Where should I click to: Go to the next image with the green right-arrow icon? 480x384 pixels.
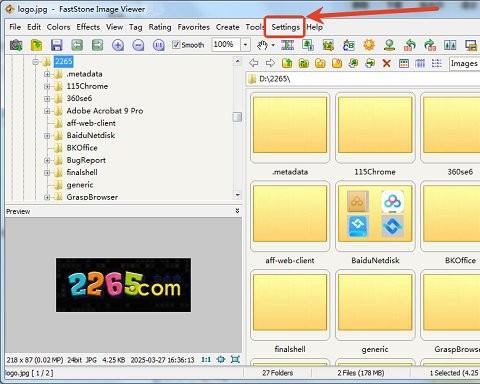pos(97,45)
